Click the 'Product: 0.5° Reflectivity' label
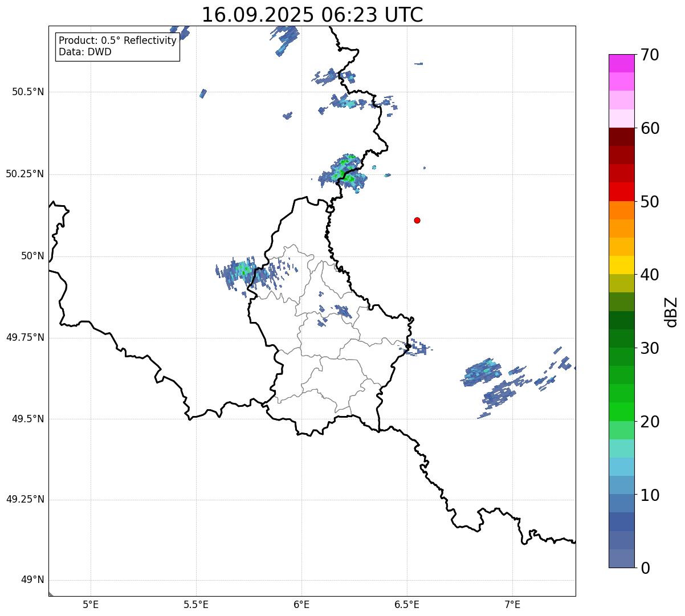The image size is (685, 616). click(x=118, y=40)
